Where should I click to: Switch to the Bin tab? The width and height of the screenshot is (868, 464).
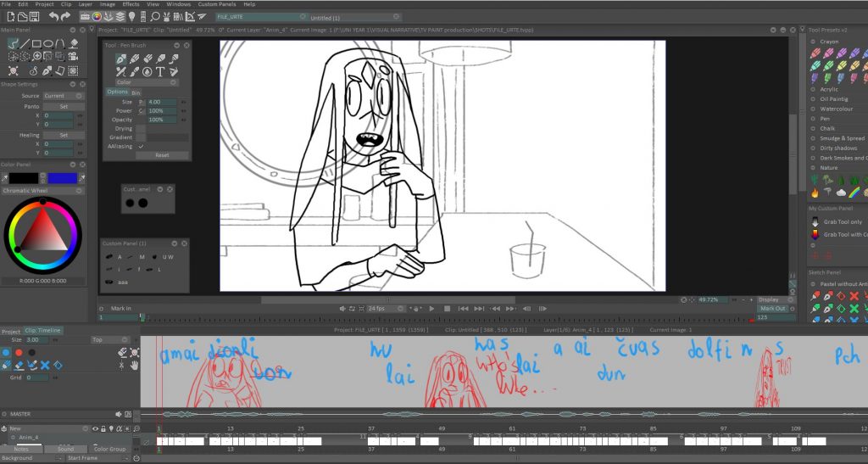pyautogui.click(x=136, y=92)
